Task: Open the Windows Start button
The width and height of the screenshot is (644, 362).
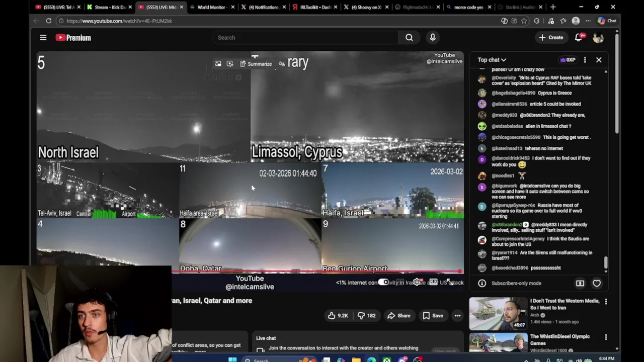Action: [x=232, y=359]
